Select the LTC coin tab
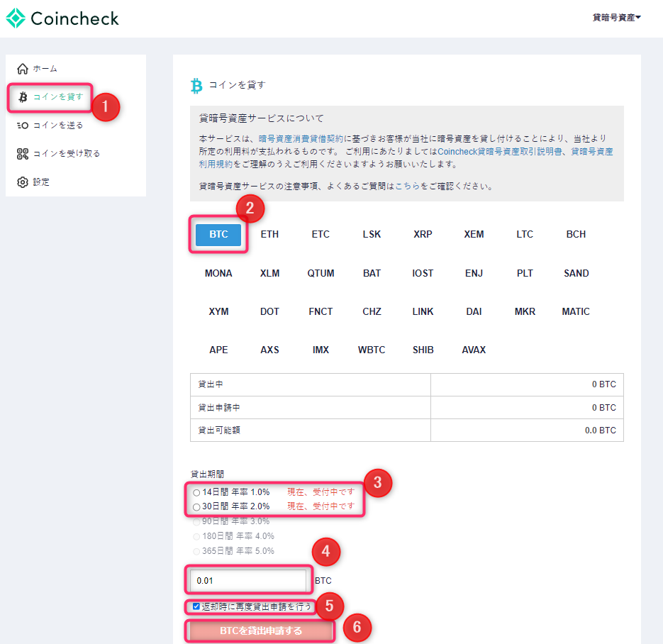 click(525, 234)
